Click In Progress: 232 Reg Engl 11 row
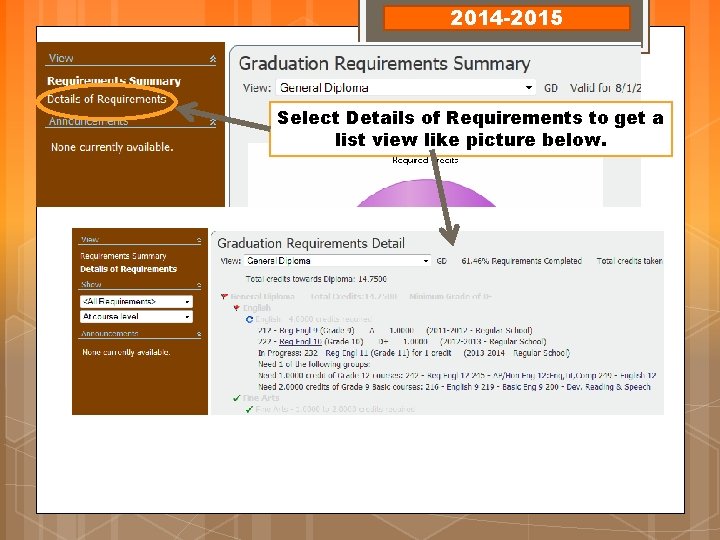This screenshot has height=540, width=720. (x=414, y=353)
